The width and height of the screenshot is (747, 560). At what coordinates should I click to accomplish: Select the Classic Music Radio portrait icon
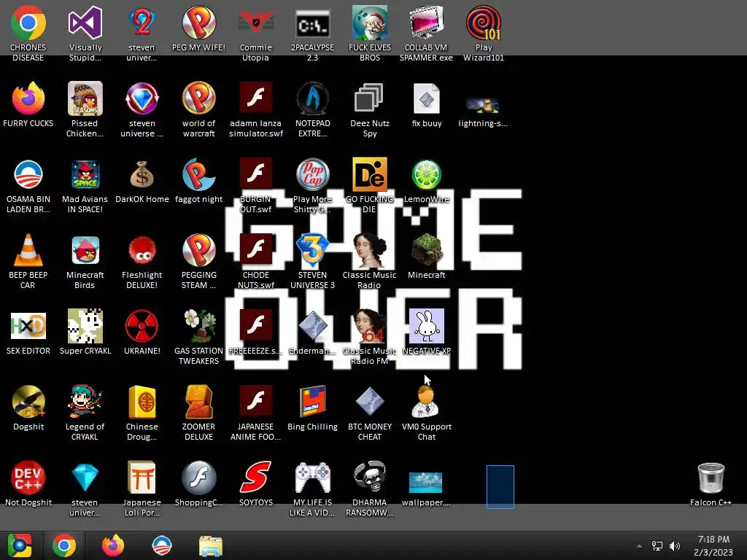[370, 250]
